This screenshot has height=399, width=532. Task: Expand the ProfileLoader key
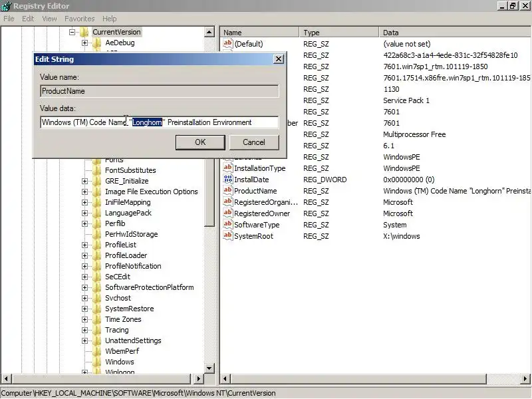point(84,255)
